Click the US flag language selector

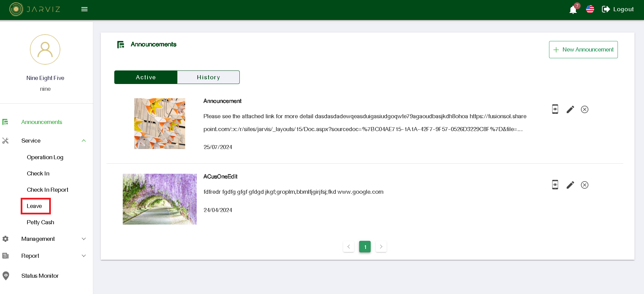[590, 9]
